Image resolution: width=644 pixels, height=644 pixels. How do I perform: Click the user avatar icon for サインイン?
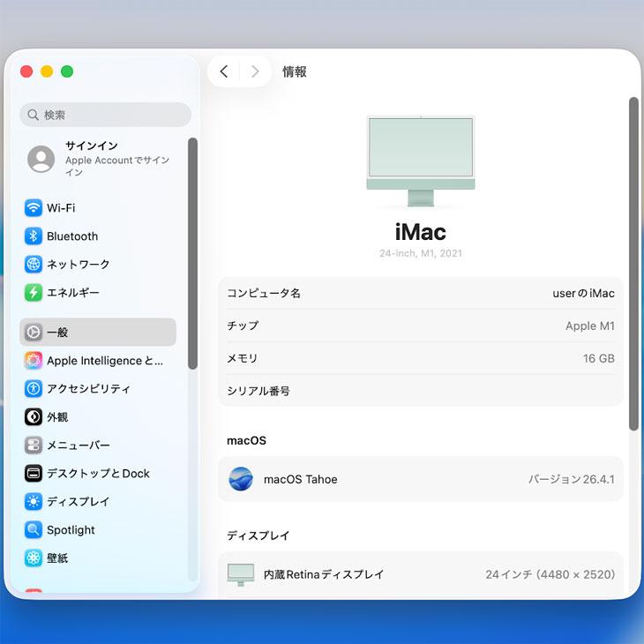click(41, 159)
